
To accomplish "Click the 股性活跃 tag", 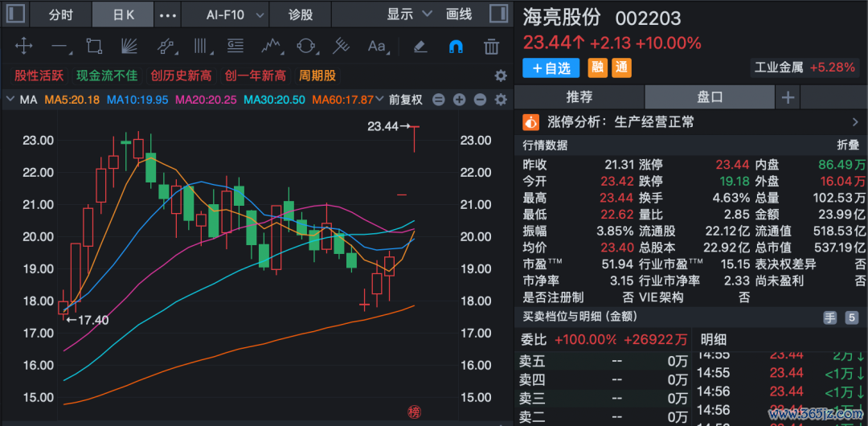I will click(x=39, y=76).
